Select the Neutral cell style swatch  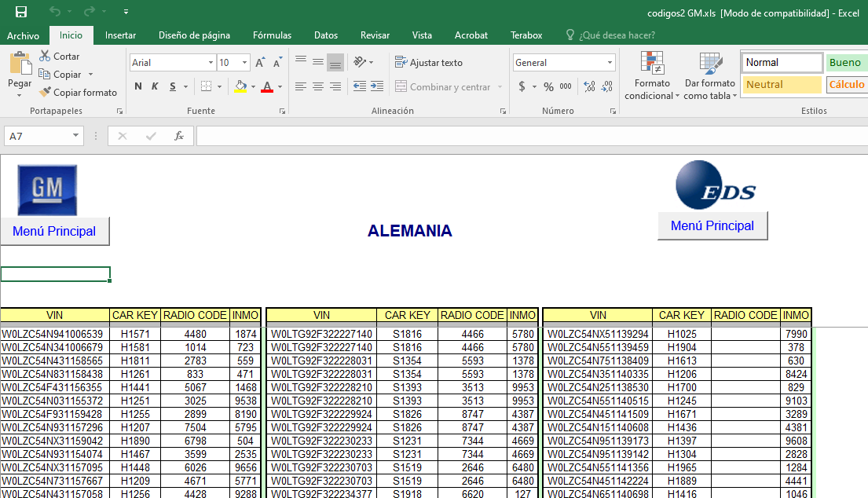pyautogui.click(x=781, y=85)
